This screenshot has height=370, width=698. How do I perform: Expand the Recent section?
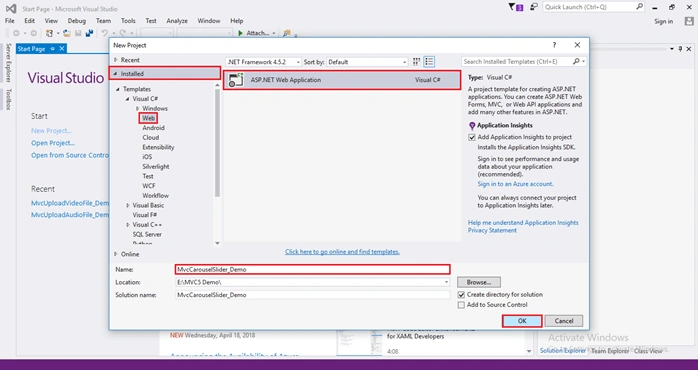[x=116, y=60]
